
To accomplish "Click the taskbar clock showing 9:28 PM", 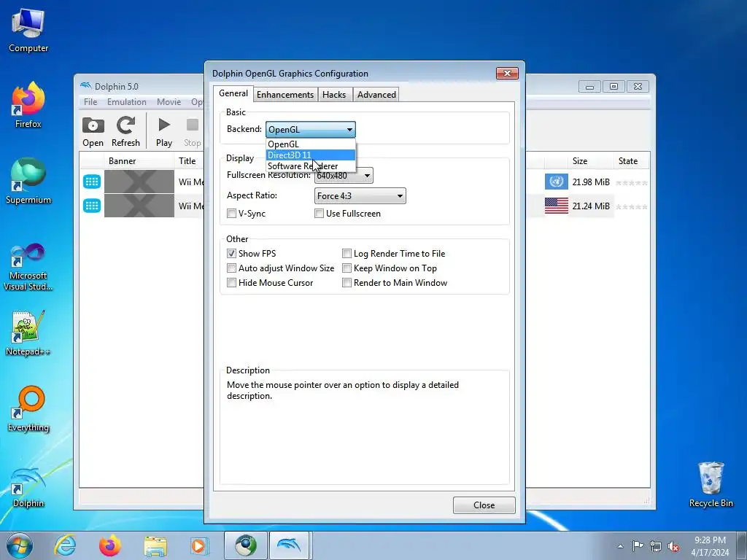I will pyautogui.click(x=710, y=546).
